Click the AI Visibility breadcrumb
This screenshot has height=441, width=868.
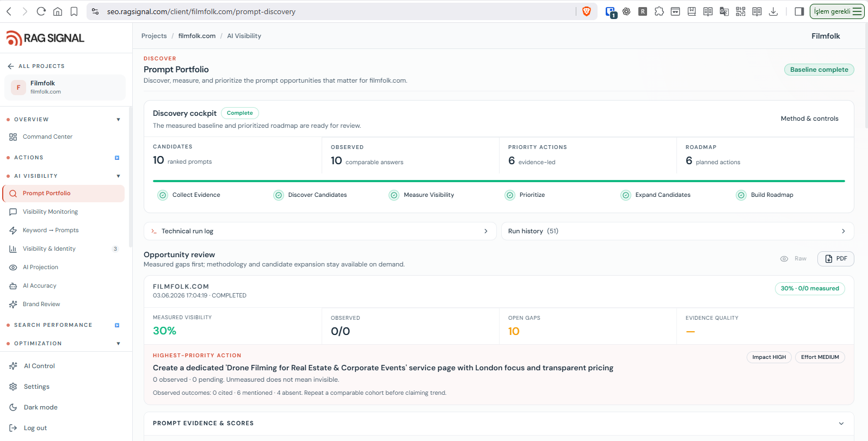[x=244, y=36]
